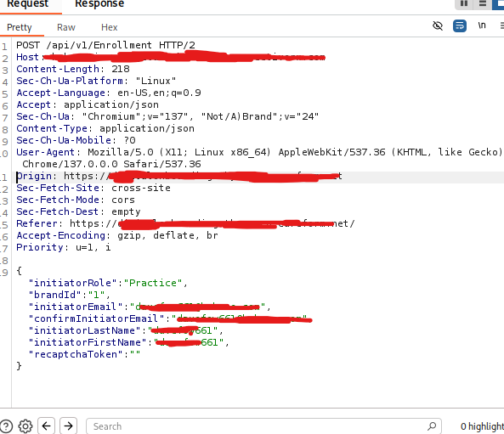Click the Referer header line
504x434 pixels.
(185, 223)
